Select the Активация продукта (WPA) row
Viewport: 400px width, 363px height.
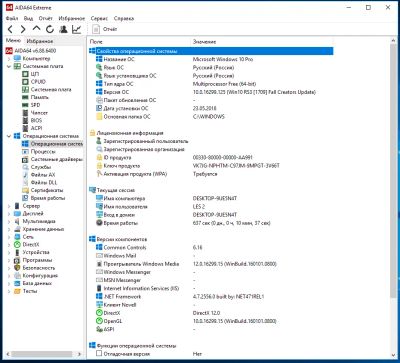coord(211,174)
